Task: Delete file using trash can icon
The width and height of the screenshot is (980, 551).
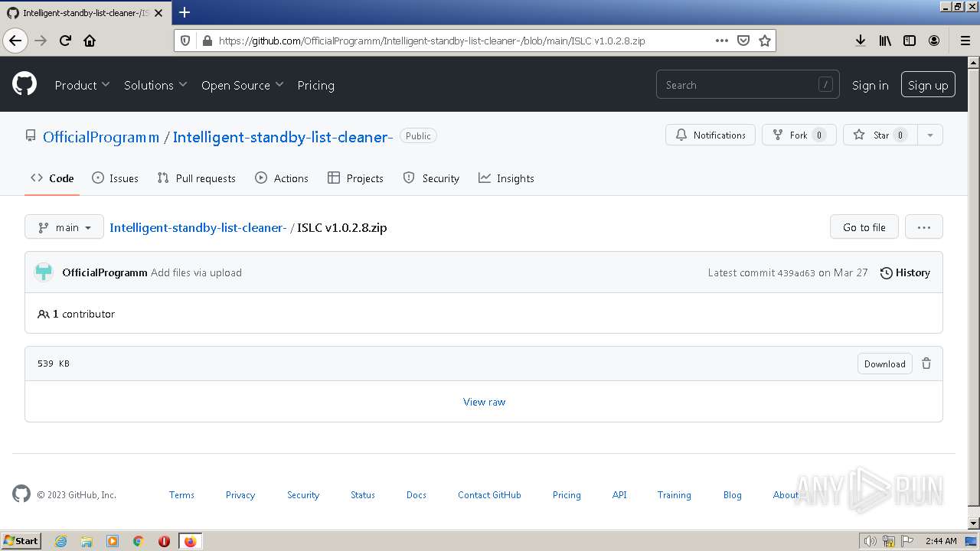Action: [x=926, y=364]
